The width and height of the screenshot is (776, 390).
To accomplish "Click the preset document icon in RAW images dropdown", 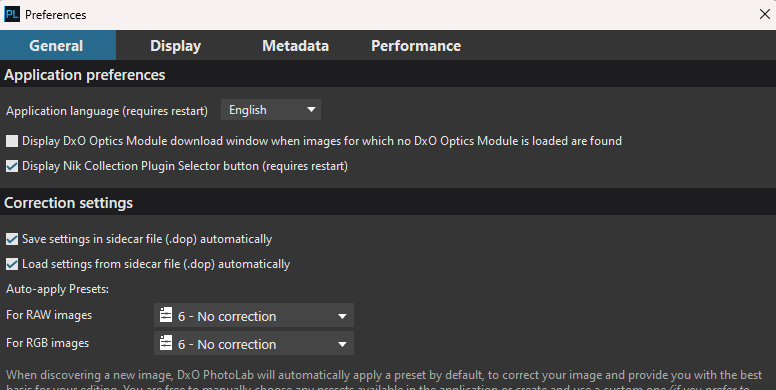I will (x=166, y=315).
